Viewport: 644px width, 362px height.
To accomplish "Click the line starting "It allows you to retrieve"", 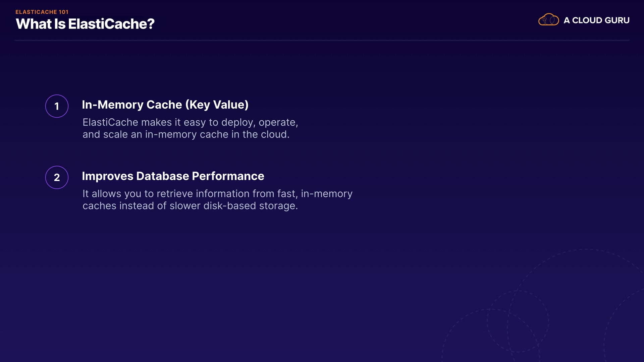I will click(217, 194).
